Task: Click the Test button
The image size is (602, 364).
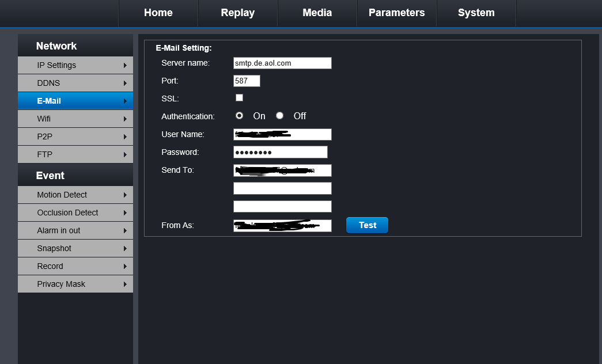Action: (x=367, y=225)
